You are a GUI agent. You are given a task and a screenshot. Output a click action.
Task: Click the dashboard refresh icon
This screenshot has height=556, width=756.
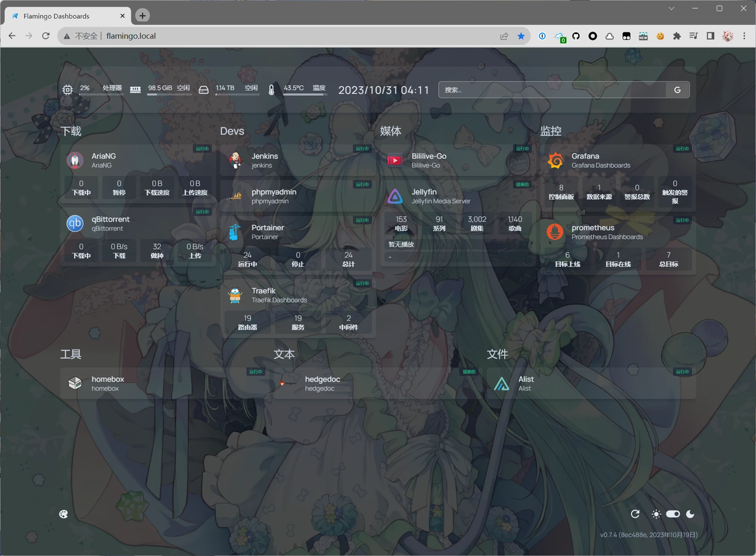(x=635, y=514)
